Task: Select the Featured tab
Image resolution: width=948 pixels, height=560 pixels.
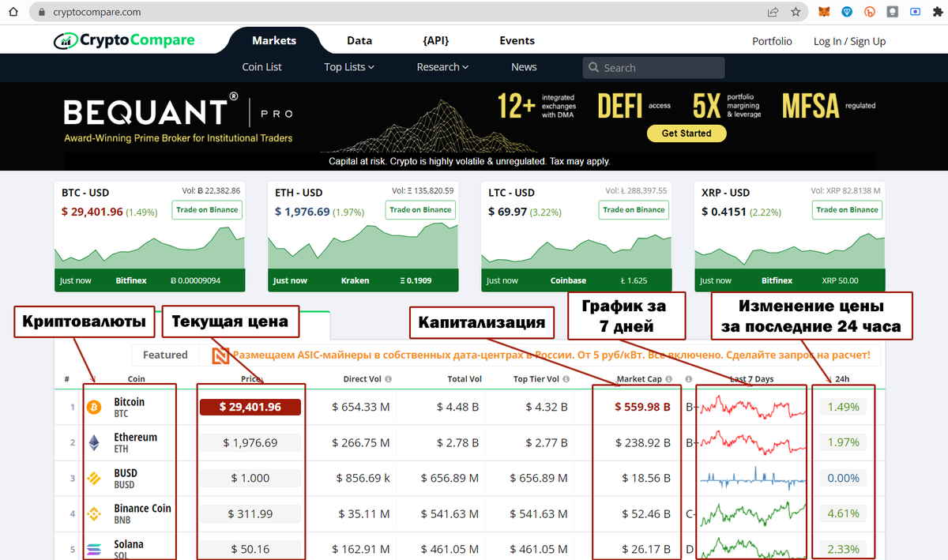Action: [x=165, y=355]
